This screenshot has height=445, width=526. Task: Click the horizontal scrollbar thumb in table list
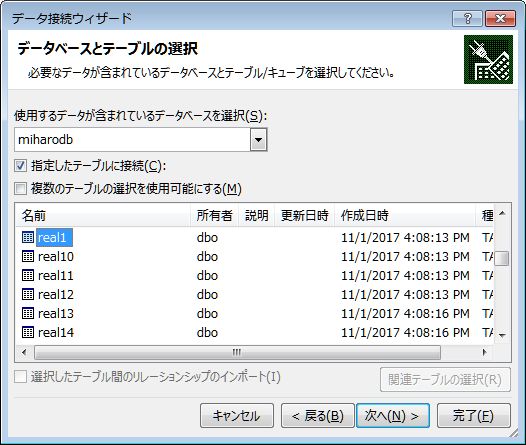237,352
